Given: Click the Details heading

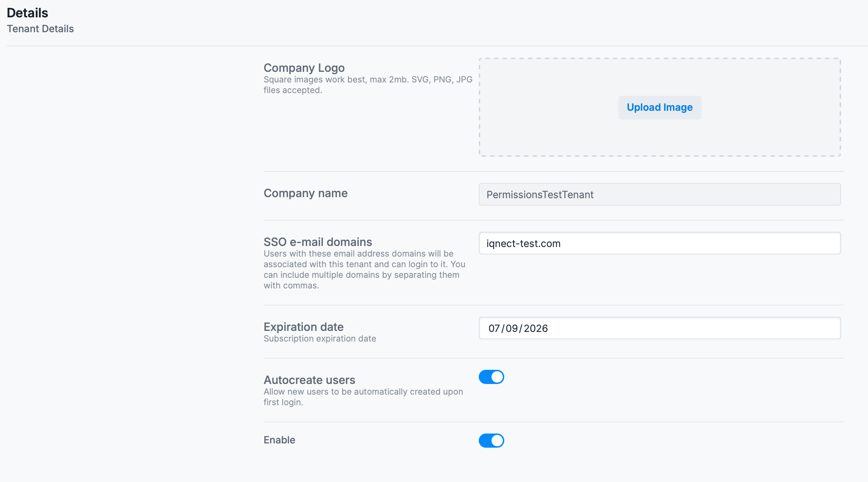Looking at the screenshot, I should click(x=27, y=13).
